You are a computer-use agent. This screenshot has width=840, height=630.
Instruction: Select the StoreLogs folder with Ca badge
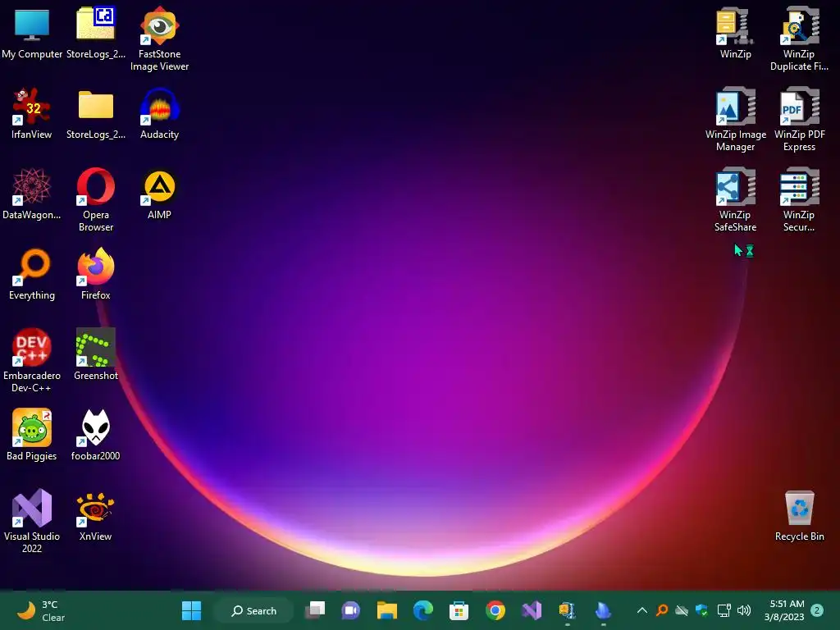[x=95, y=33]
